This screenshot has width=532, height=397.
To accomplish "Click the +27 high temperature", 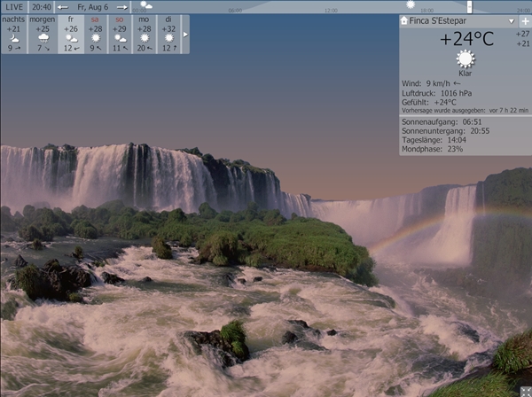I will tap(522, 34).
